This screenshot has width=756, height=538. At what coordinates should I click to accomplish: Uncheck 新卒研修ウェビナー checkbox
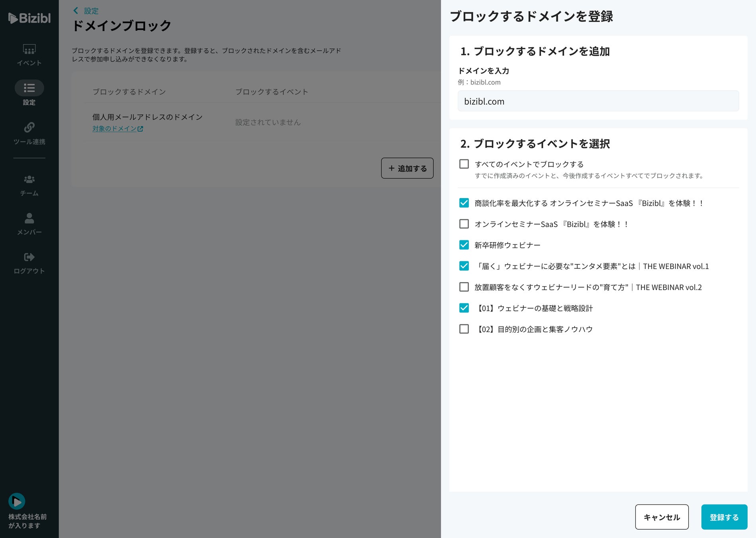pyautogui.click(x=464, y=245)
